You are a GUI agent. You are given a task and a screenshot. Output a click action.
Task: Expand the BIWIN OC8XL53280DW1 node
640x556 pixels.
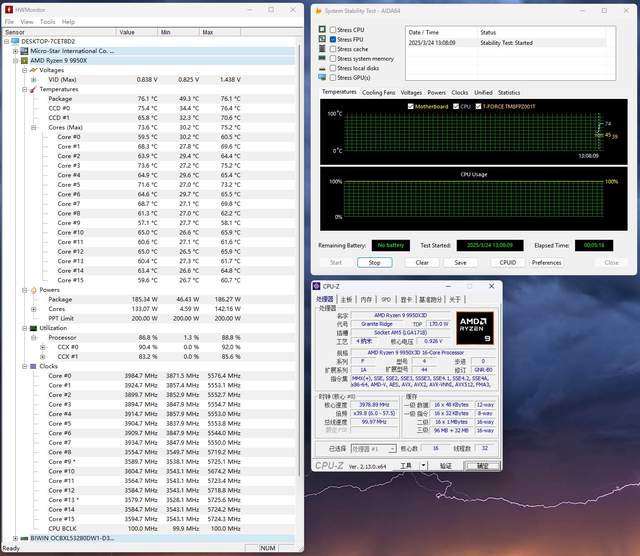click(x=16, y=538)
